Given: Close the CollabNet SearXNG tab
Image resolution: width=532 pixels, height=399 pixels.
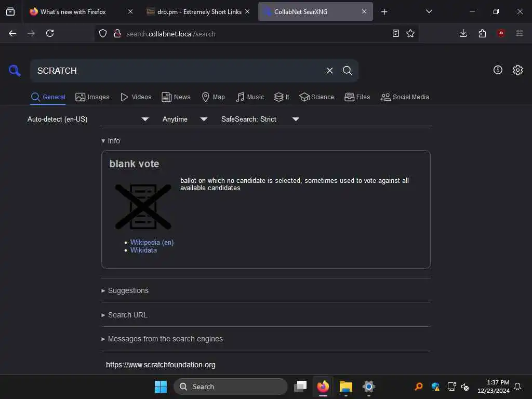Looking at the screenshot, I should tap(364, 11).
